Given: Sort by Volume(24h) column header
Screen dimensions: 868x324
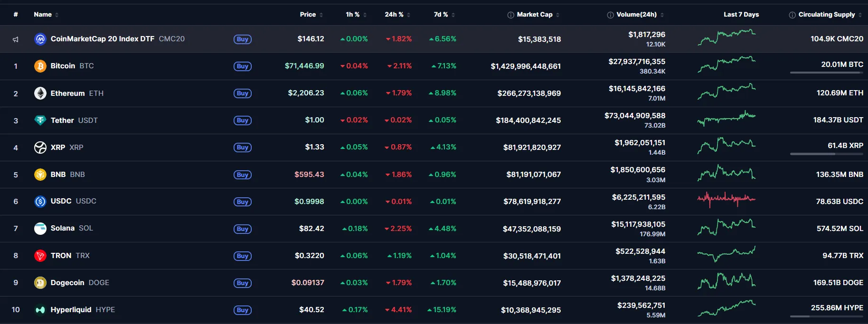Looking at the screenshot, I should click(636, 15).
